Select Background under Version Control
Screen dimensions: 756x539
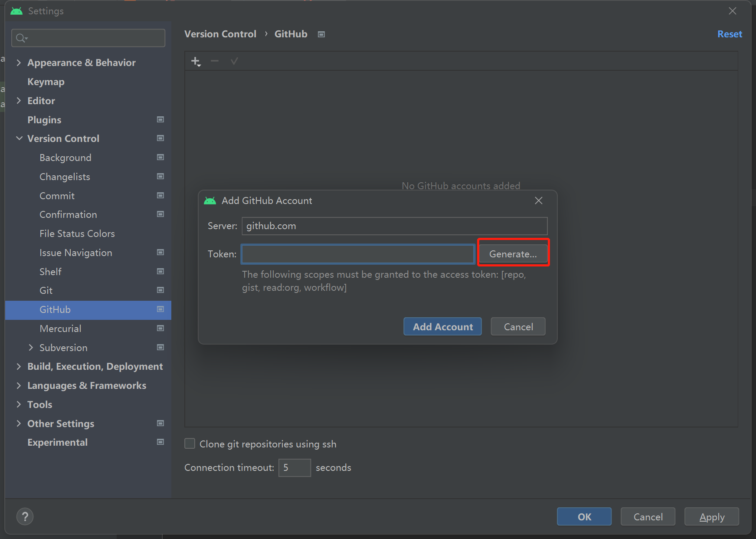pyautogui.click(x=65, y=158)
